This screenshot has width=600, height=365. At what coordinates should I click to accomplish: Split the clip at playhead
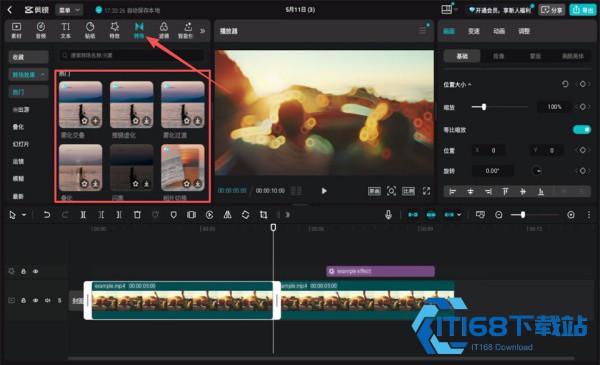[83, 215]
